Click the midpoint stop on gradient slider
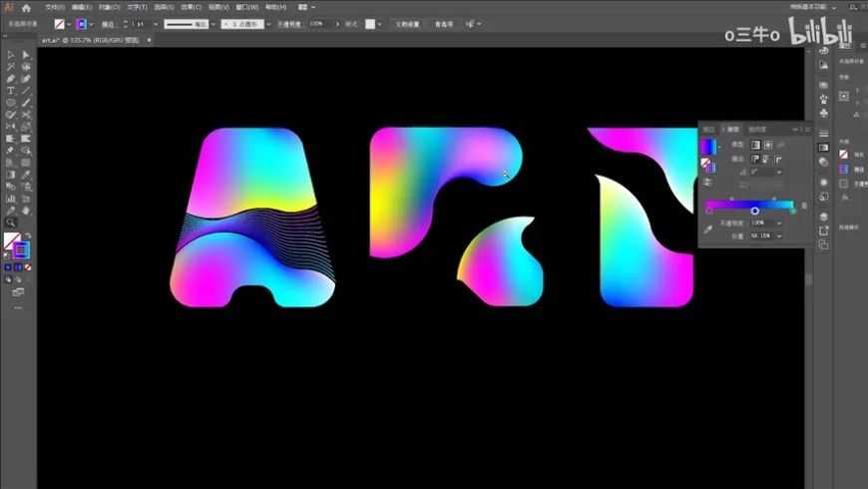Image resolution: width=868 pixels, height=489 pixels. pyautogui.click(x=754, y=211)
